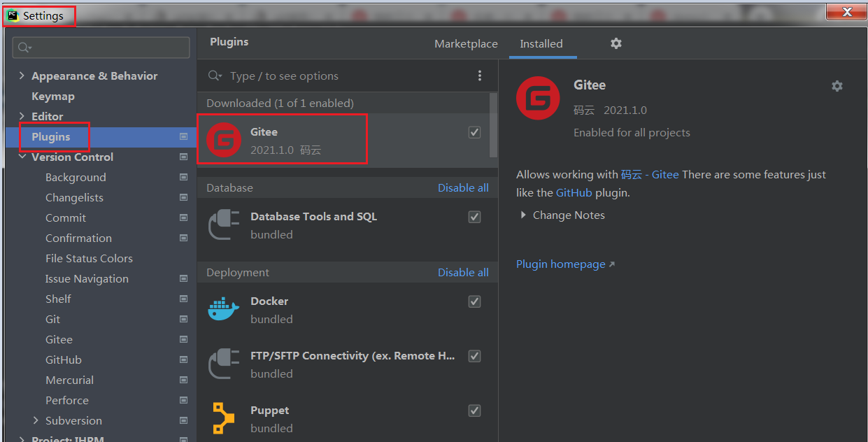Open the Commit settings page

66,218
